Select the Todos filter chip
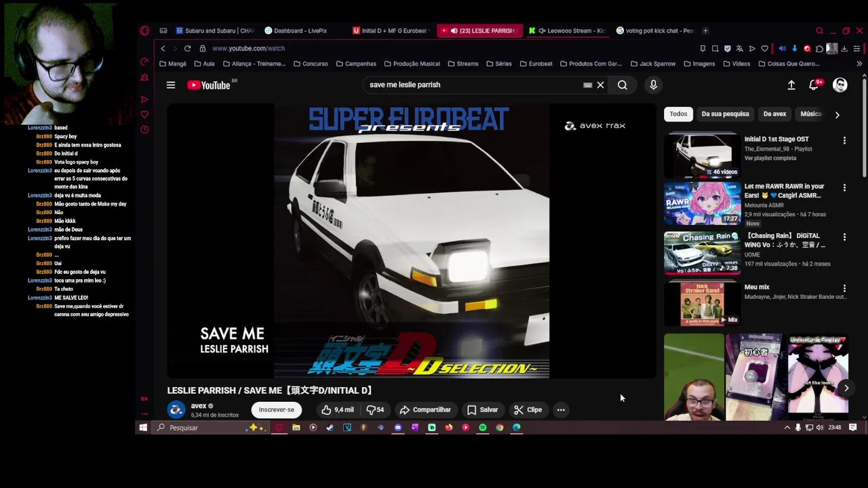This screenshot has width=868, height=488. 678,114
